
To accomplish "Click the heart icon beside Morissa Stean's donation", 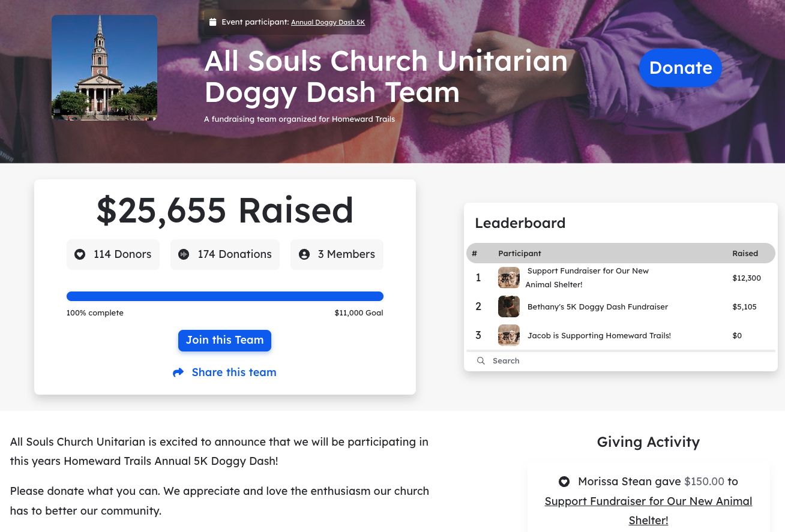I will 564,481.
